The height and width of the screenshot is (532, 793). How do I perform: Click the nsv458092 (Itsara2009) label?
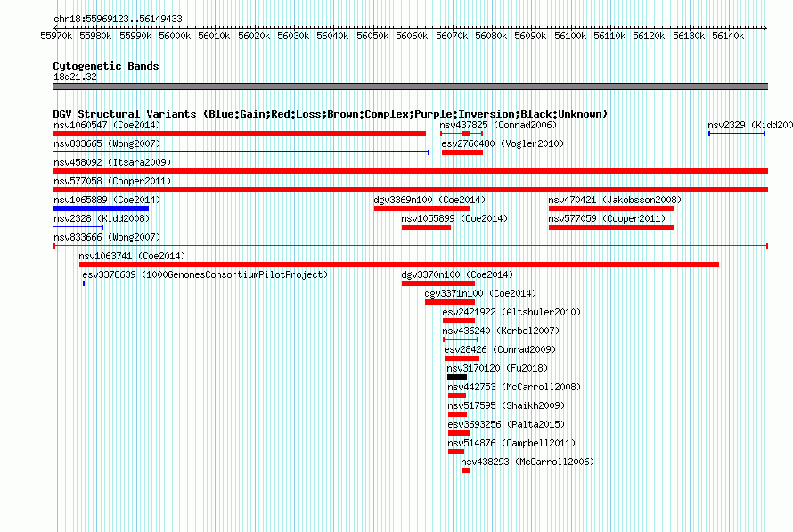112,162
